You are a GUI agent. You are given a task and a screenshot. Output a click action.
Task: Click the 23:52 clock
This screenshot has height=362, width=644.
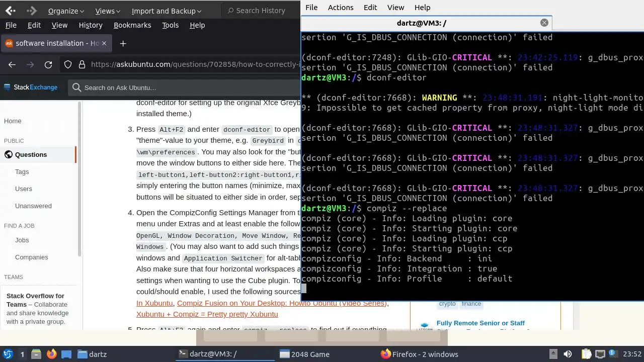(x=632, y=354)
